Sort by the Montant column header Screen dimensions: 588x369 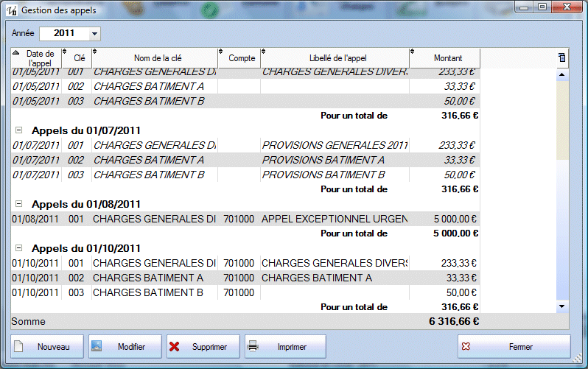pyautogui.click(x=448, y=58)
